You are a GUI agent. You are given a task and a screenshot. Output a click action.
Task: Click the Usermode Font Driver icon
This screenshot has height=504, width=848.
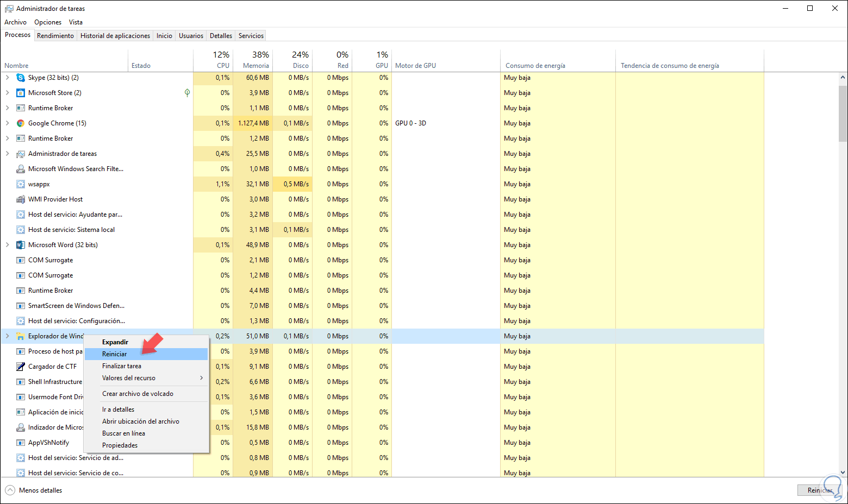[21, 397]
